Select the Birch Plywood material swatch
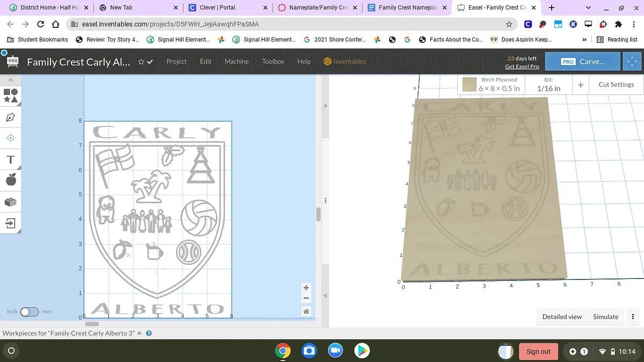Screen dimensions: 644x362 point(470,85)
